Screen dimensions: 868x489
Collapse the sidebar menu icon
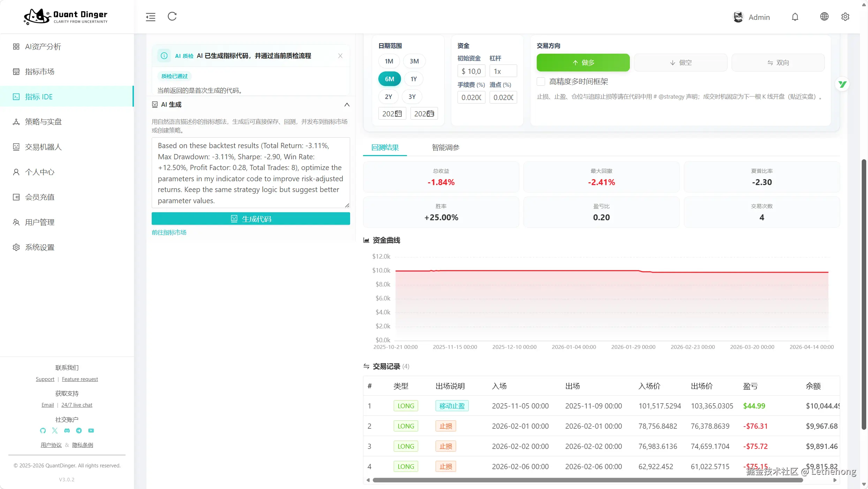pyautogui.click(x=151, y=17)
